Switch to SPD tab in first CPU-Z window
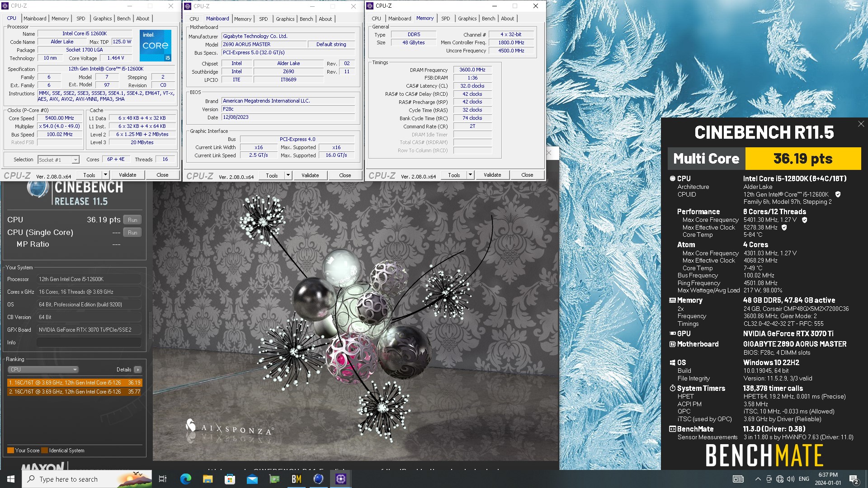The image size is (868, 488). pyautogui.click(x=81, y=19)
